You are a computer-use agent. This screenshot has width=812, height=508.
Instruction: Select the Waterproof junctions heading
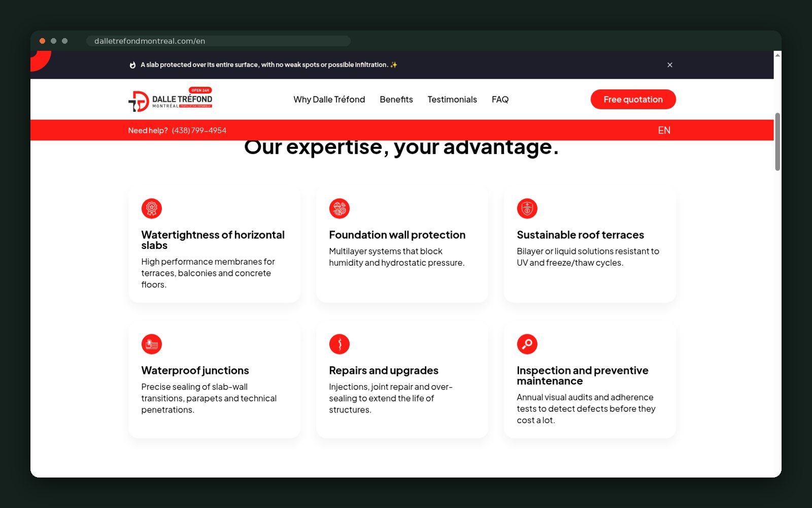[x=195, y=370]
